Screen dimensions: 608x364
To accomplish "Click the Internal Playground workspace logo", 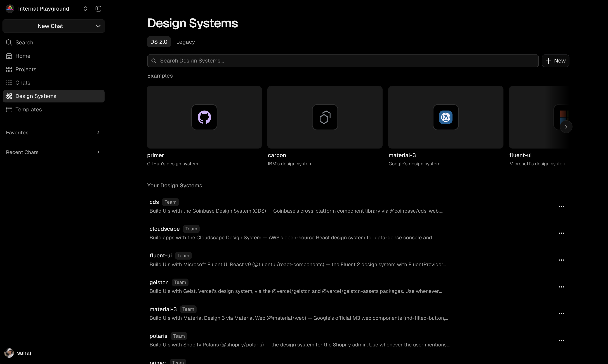I will [x=10, y=9].
